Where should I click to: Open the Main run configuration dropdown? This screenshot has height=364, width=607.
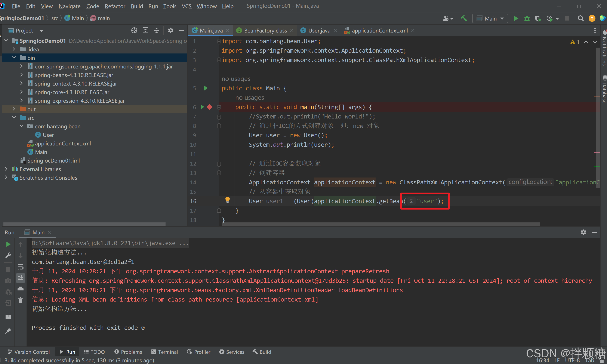pyautogui.click(x=490, y=18)
